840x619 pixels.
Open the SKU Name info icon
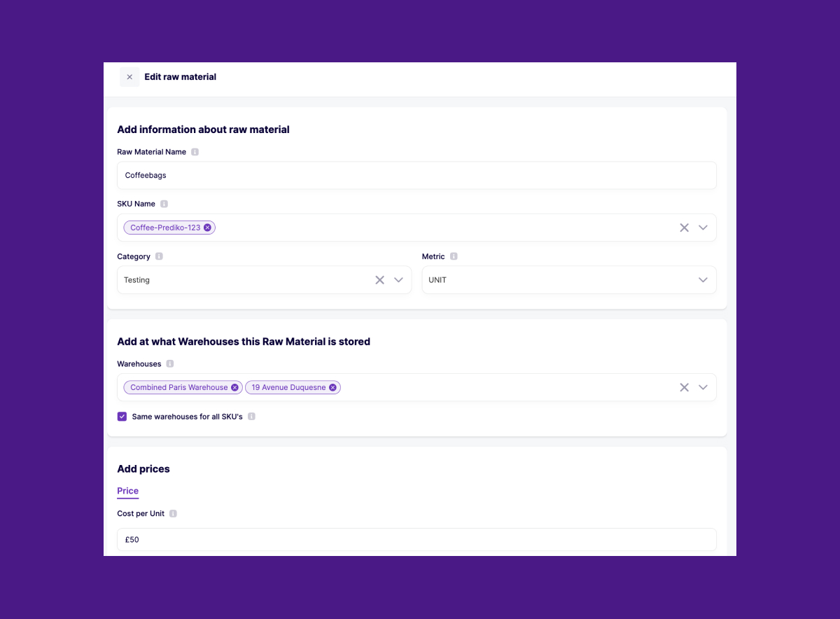point(162,203)
